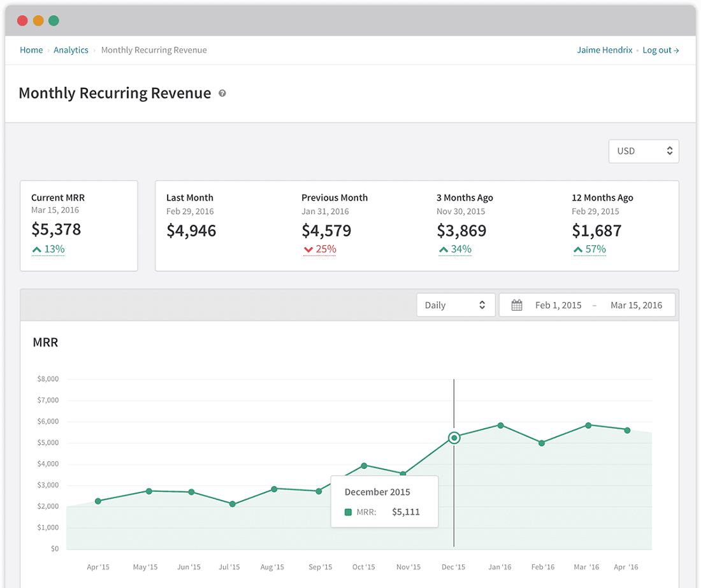Click the Dec '15 x-axis label

pos(453,567)
